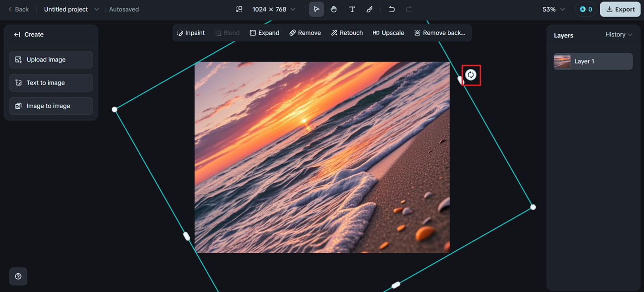The width and height of the screenshot is (644, 292).
Task: Click the Undo arrow icon
Action: pos(391,10)
